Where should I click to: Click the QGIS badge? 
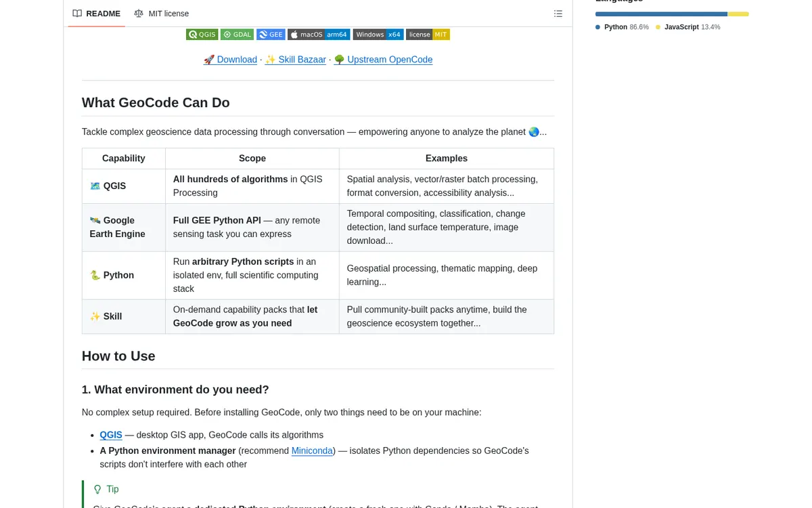202,35
